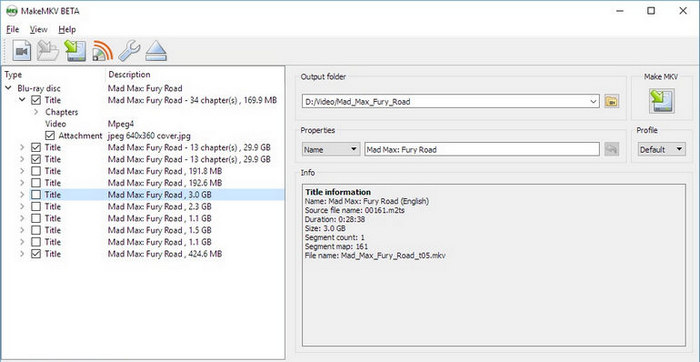
Task: Click the Mad Max: Fury Road , 1.5 GB description
Action: click(x=159, y=230)
